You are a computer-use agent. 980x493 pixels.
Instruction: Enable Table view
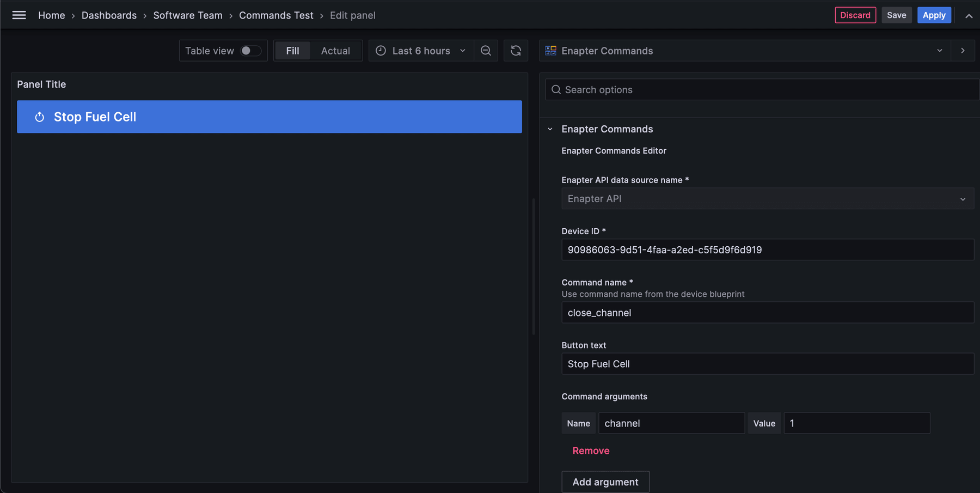tap(250, 50)
